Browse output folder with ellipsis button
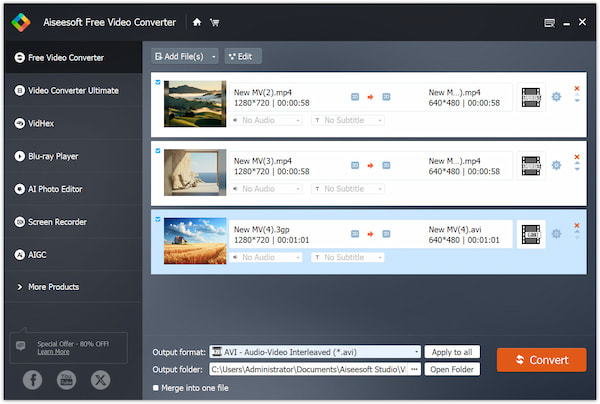The image size is (600, 404). click(414, 369)
